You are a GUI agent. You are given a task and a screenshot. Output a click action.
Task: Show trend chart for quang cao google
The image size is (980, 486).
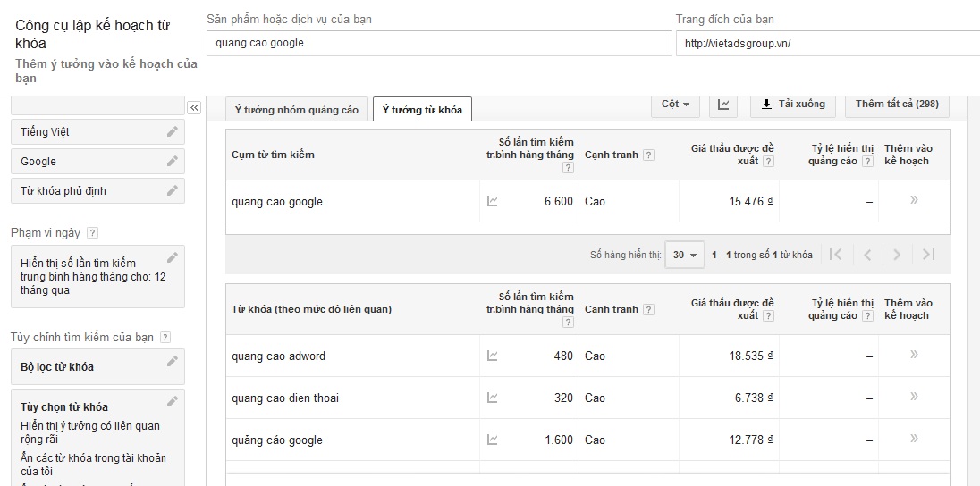(x=493, y=201)
